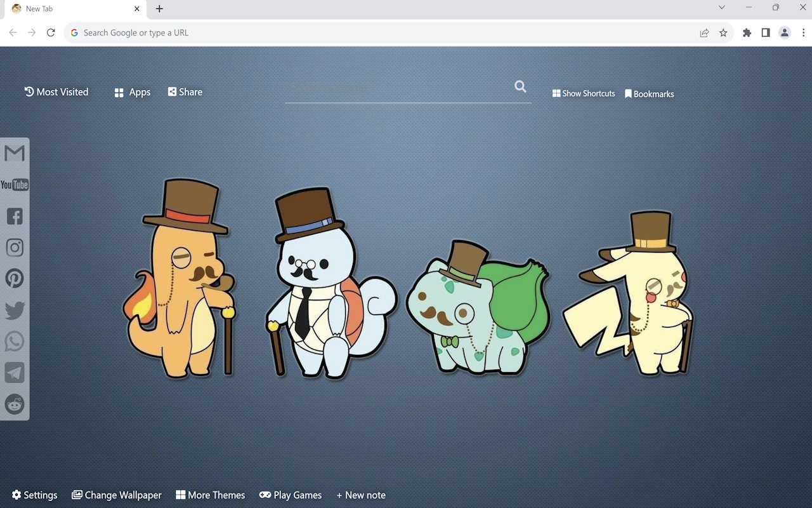Click the browser forward arrow

pos(32,32)
